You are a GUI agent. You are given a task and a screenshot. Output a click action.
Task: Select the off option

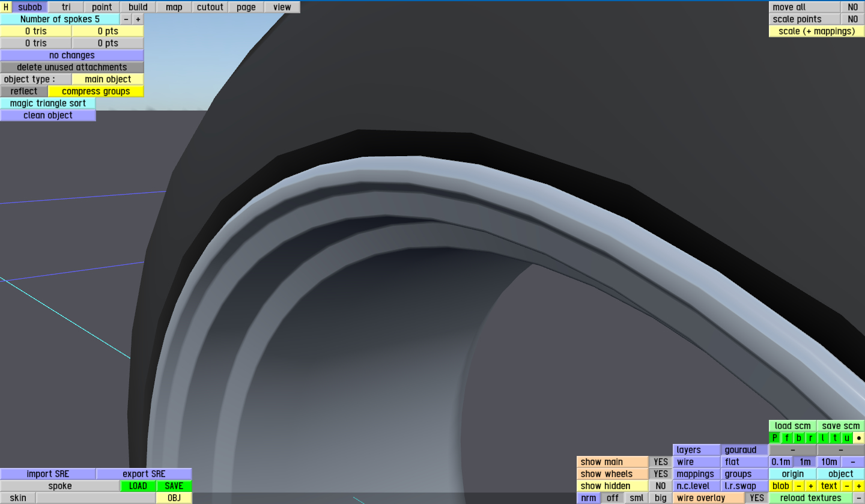click(613, 498)
